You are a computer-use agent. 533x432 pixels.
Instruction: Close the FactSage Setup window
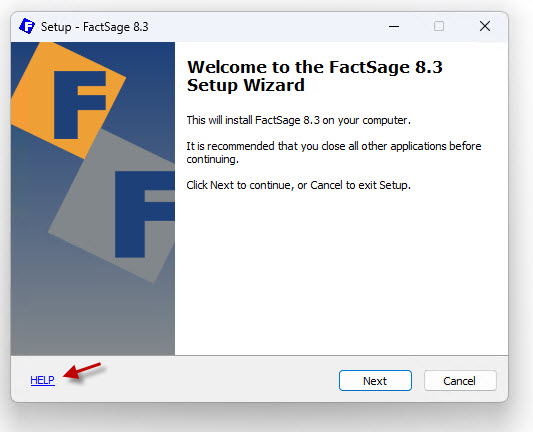click(485, 26)
